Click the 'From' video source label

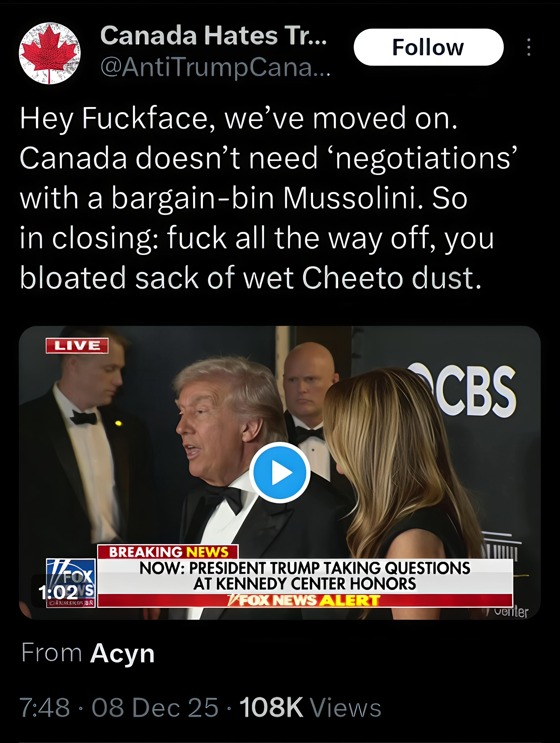(52, 653)
